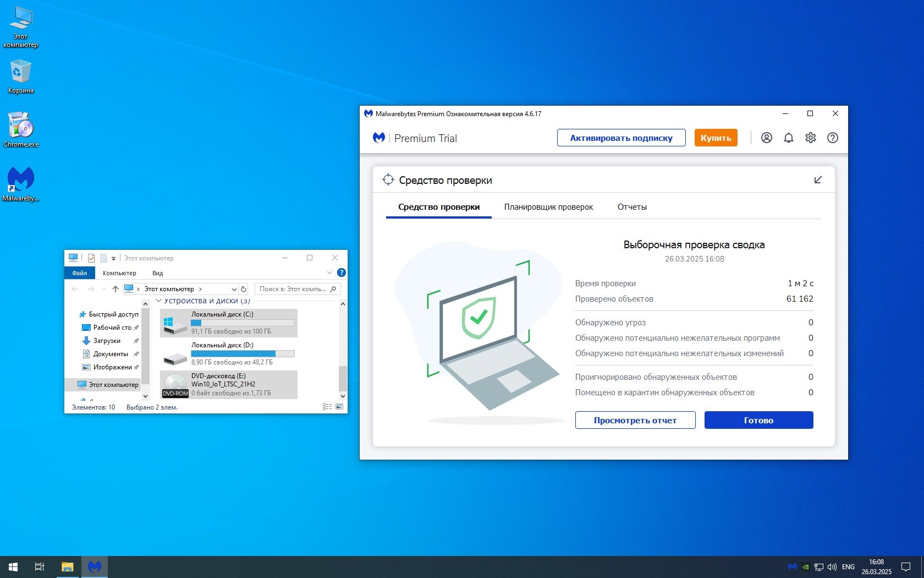The width and height of the screenshot is (924, 578).
Task: Select the Локальный диск (D:) name
Action: (222, 345)
